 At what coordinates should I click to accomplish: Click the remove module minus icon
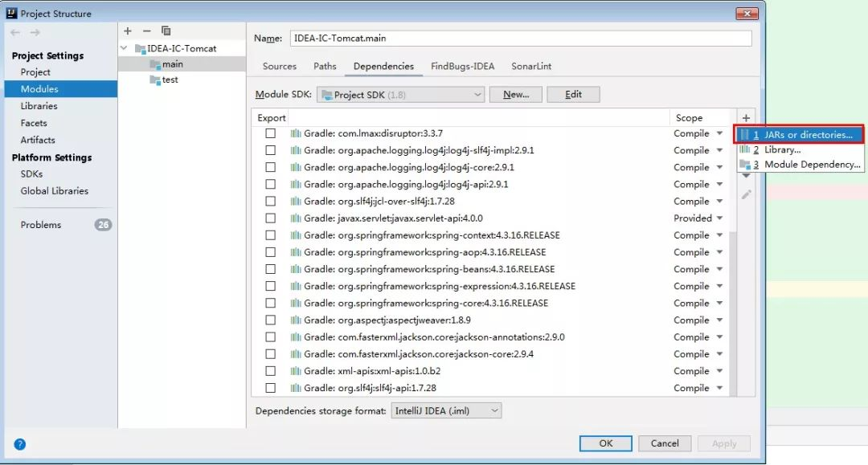tap(147, 31)
